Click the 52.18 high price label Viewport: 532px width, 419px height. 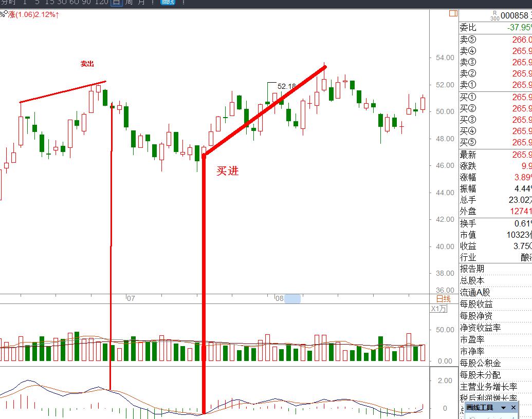pos(286,86)
